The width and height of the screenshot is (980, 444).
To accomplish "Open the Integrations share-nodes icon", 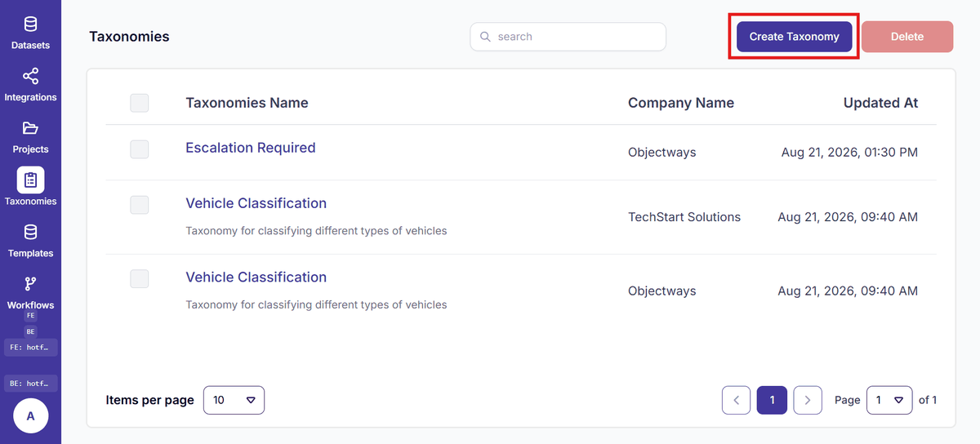I will pos(30,77).
